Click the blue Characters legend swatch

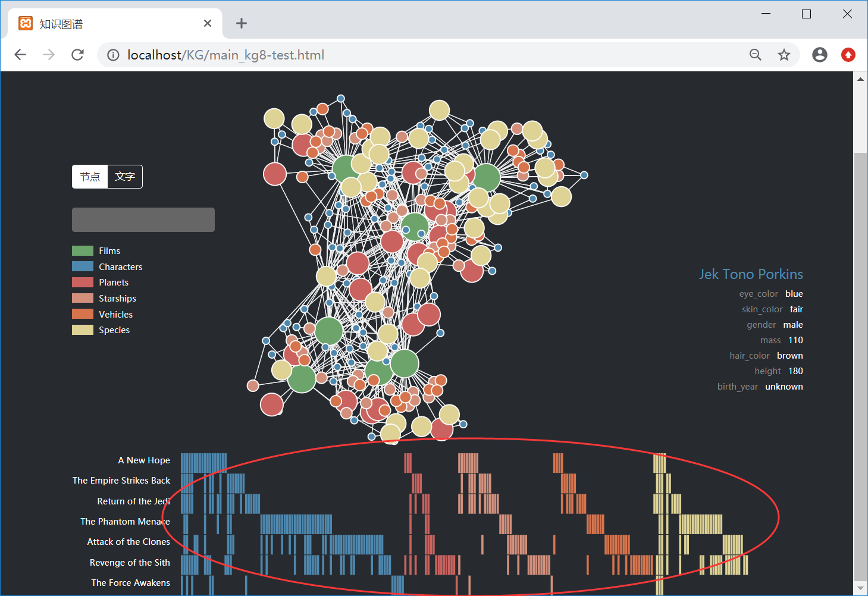83,266
